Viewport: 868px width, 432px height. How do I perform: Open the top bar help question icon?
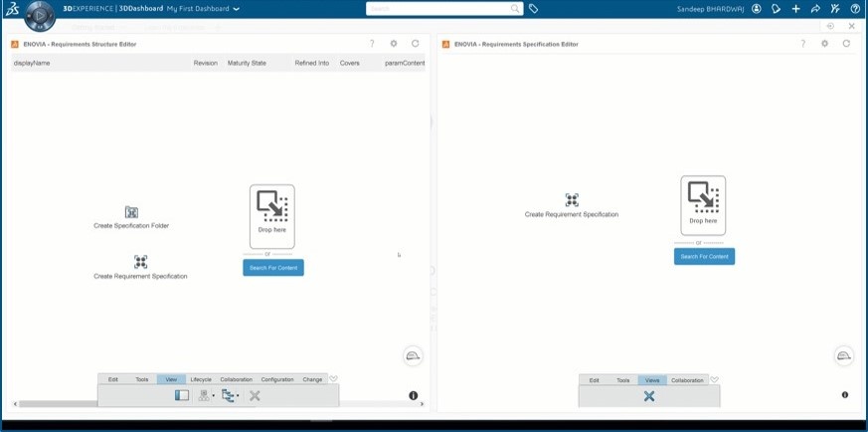[x=855, y=9]
